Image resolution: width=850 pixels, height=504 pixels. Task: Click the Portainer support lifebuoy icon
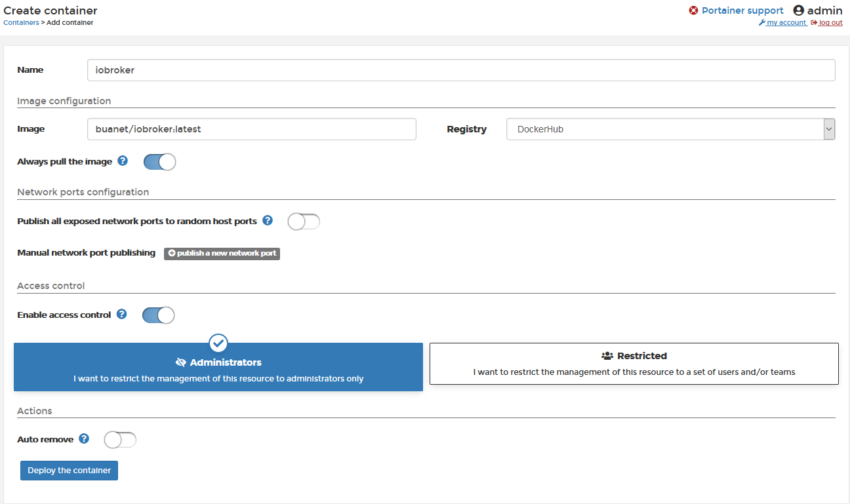point(693,10)
